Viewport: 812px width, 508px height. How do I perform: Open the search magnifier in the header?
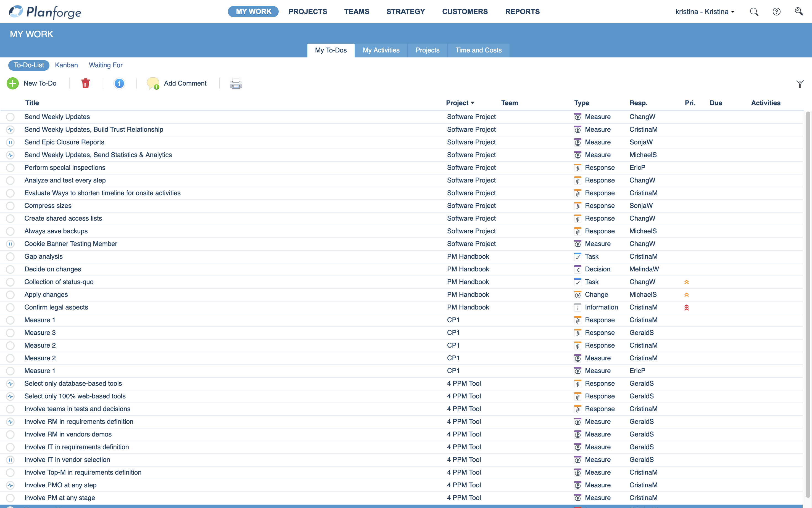tap(754, 12)
